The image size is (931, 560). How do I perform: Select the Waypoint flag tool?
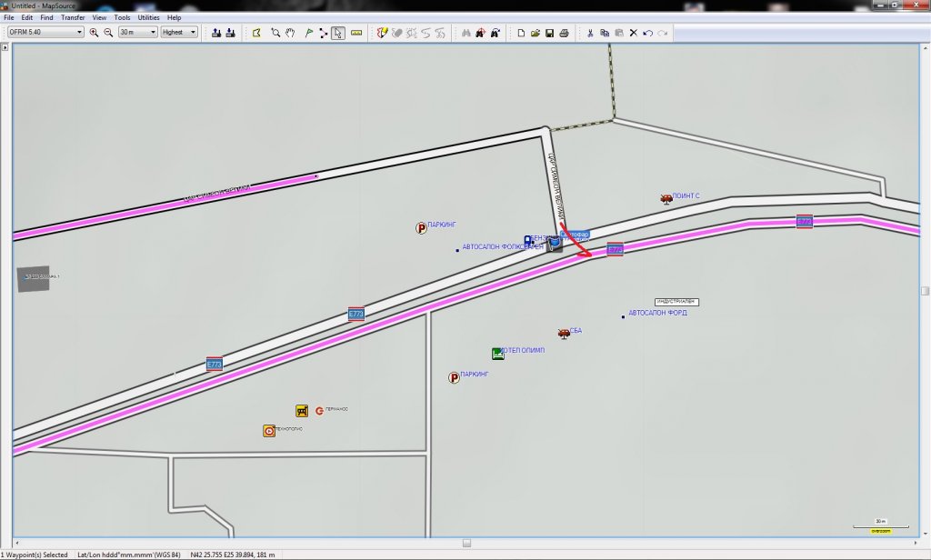pos(309,33)
